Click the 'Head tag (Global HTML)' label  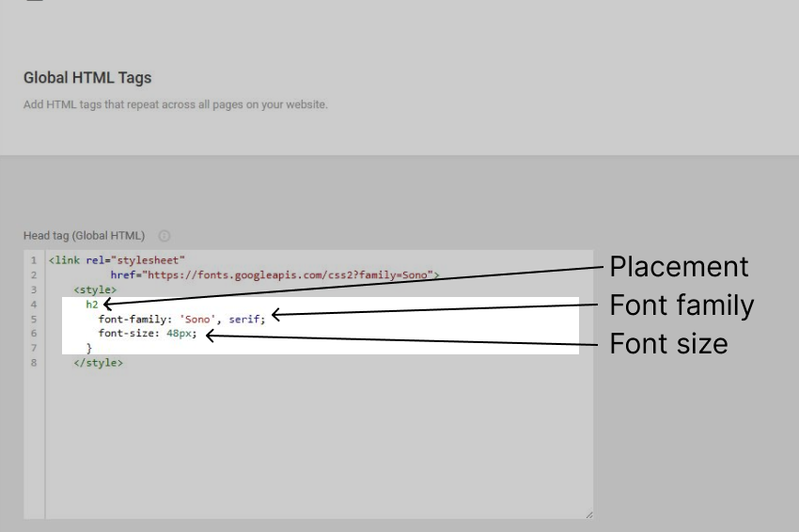click(84, 235)
